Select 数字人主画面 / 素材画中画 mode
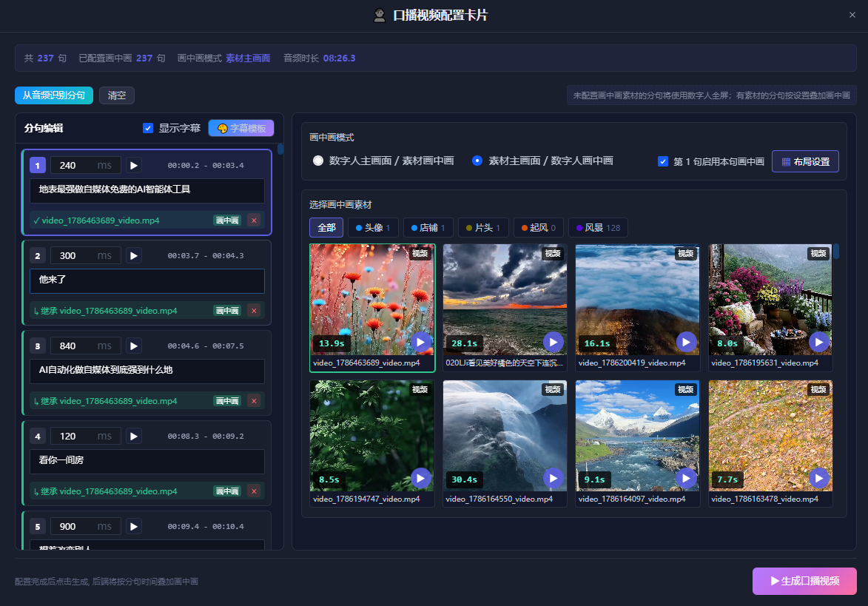The height and width of the screenshot is (606, 868). click(x=317, y=161)
